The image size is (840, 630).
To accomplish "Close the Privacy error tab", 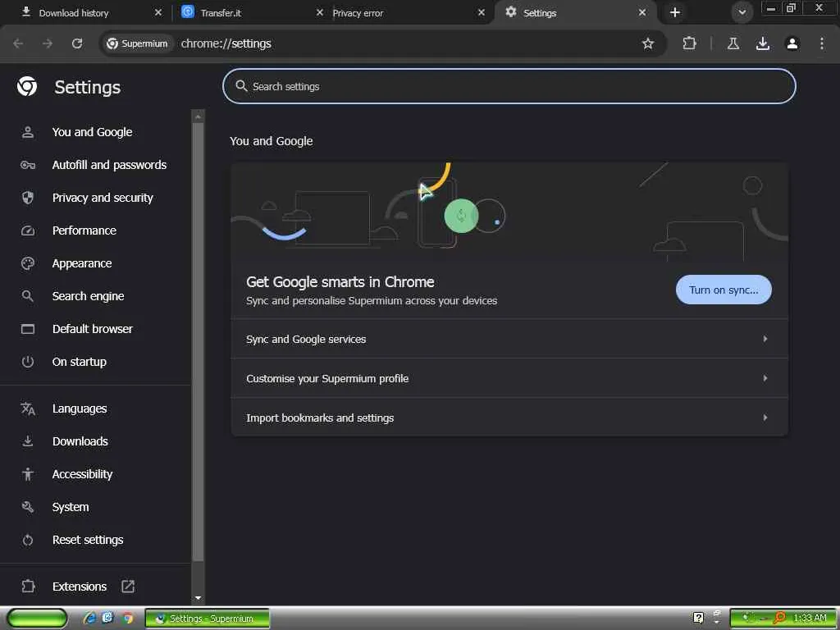I will click(482, 12).
